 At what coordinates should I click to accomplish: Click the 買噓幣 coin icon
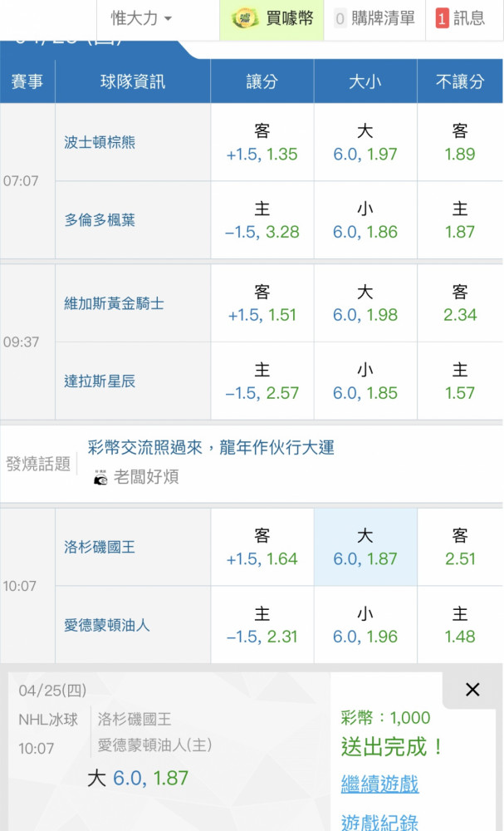click(245, 18)
